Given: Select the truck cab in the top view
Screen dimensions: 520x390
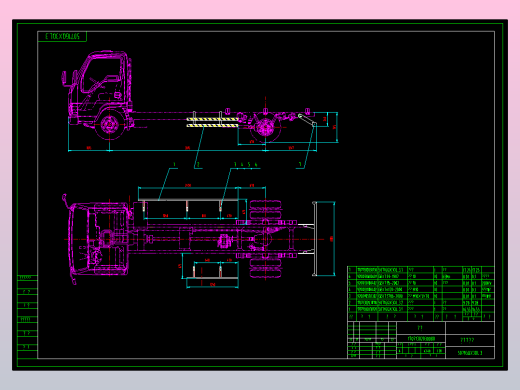Looking at the screenshot, I should tap(98, 239).
